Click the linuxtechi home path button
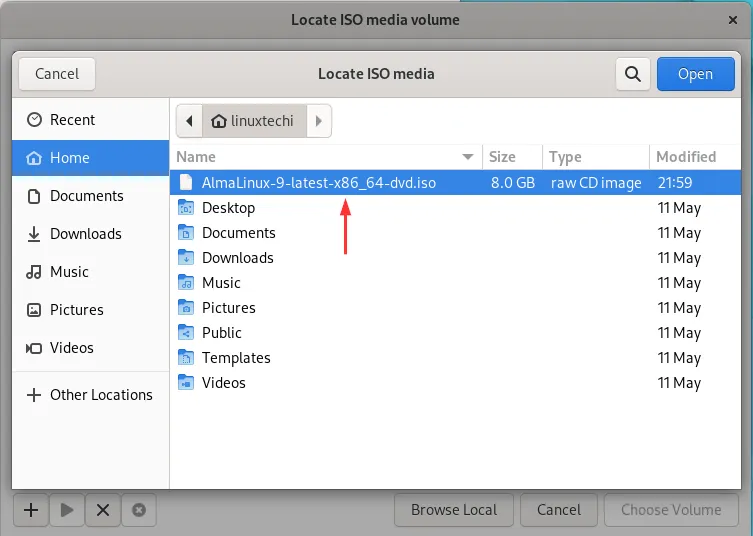The image size is (753, 536). [254, 121]
